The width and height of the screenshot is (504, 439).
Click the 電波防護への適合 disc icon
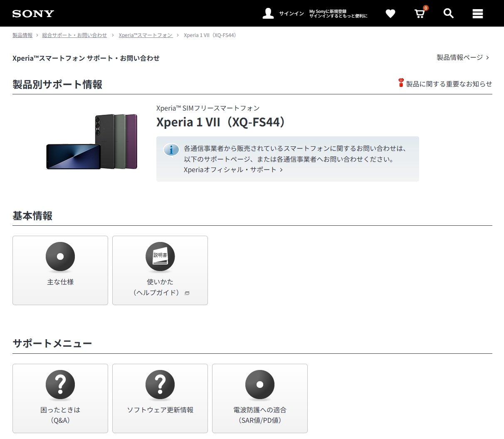pos(260,385)
